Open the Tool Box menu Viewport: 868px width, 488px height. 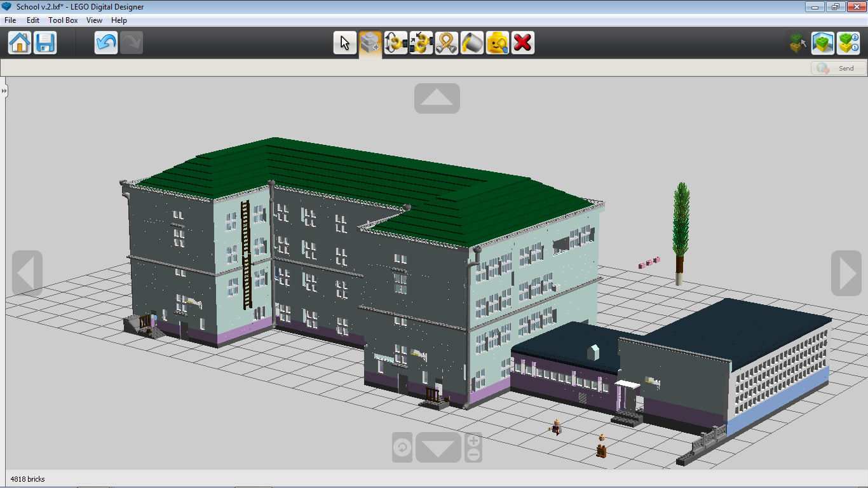click(x=63, y=20)
